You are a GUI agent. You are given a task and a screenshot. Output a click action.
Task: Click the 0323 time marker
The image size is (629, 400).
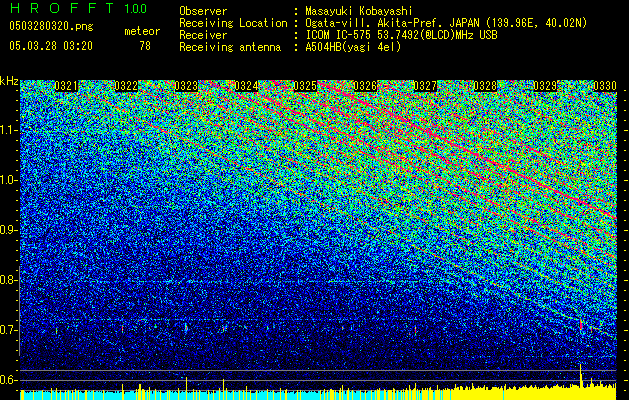[186, 86]
